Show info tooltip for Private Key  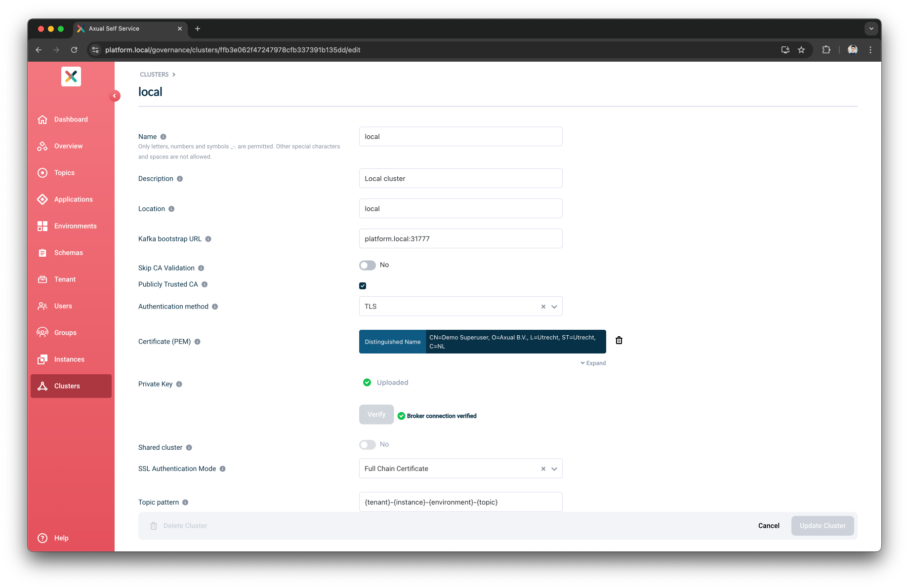[x=179, y=384]
